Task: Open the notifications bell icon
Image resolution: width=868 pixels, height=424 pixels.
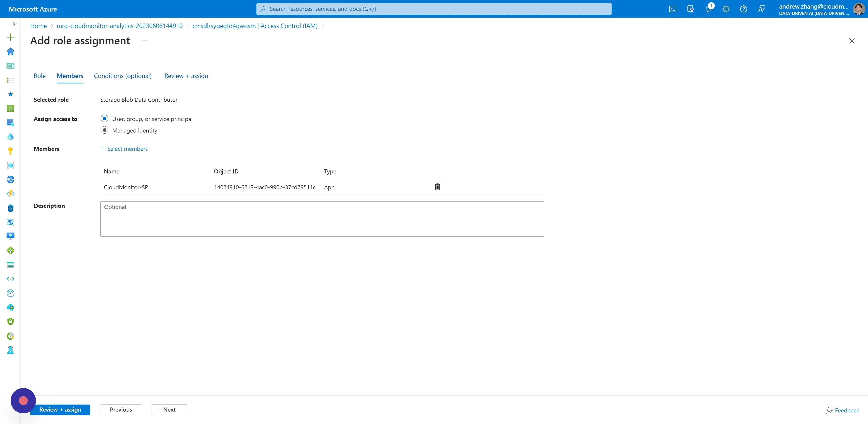Action: (x=708, y=9)
